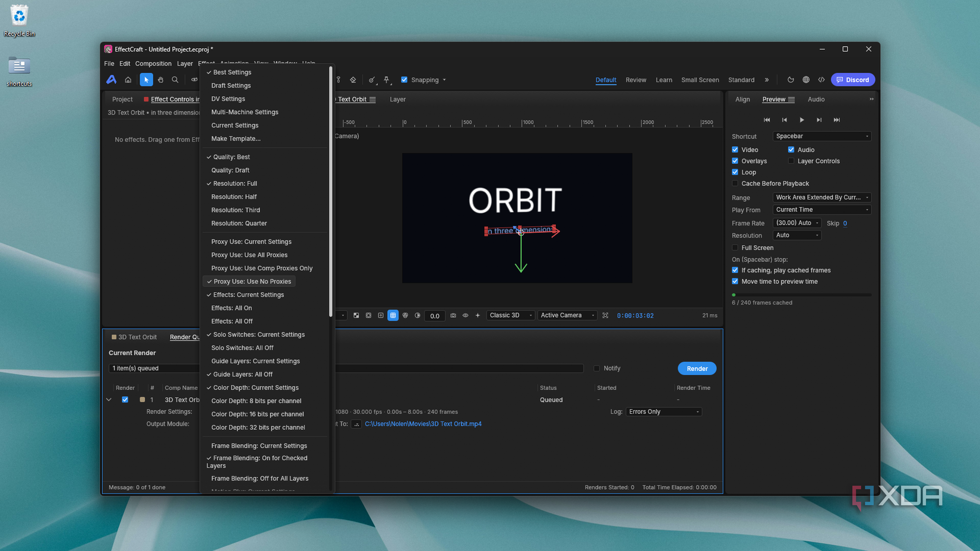Open the Frame Rate dropdown
Viewport: 980px width, 551px height.
[797, 223]
